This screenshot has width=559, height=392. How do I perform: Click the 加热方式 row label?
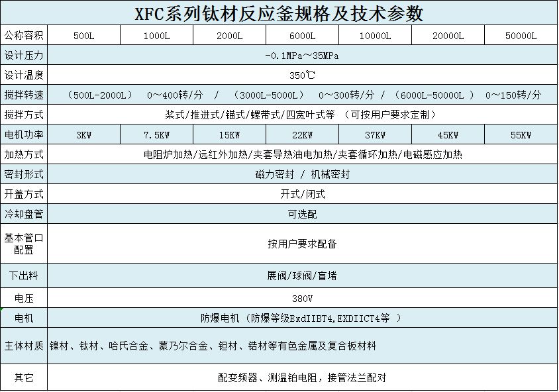(x=24, y=155)
